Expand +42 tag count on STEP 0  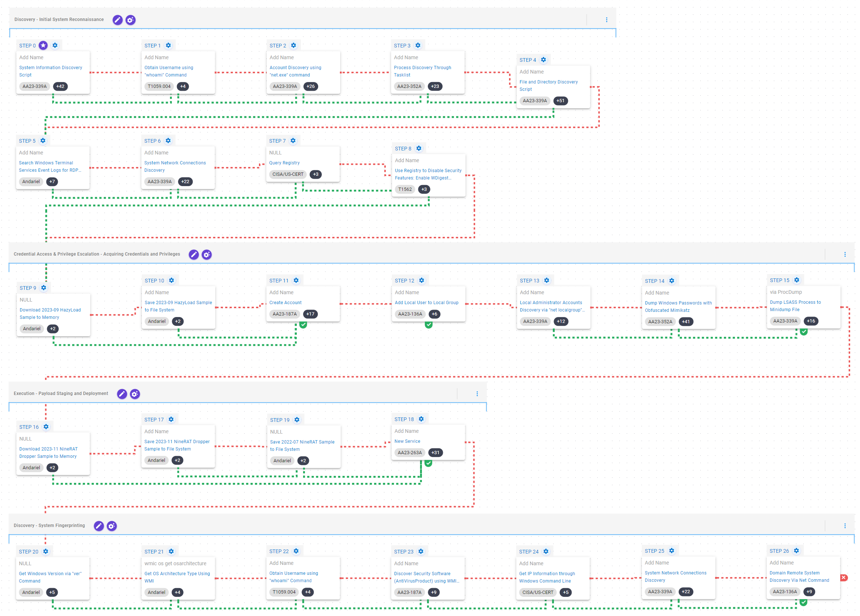60,86
